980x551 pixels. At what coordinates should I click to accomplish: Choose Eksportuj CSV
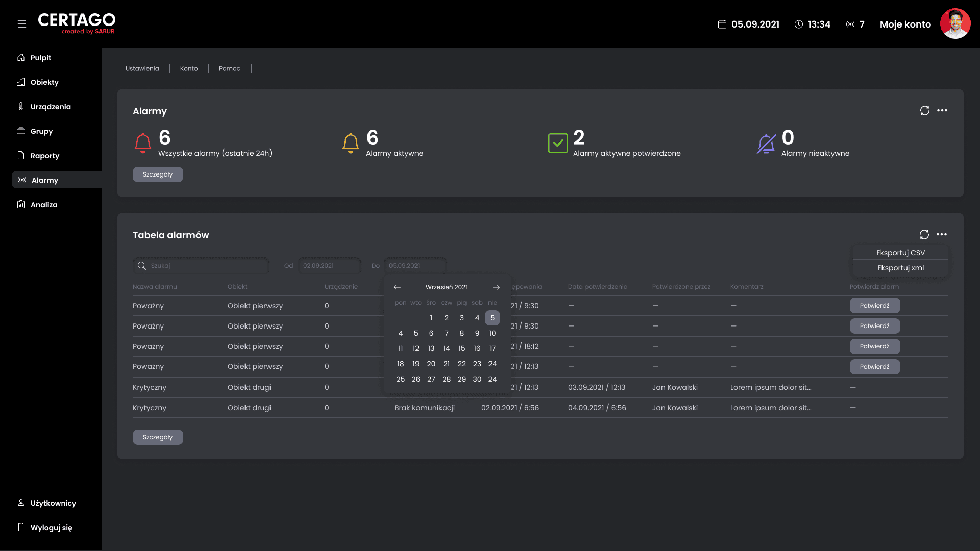pyautogui.click(x=900, y=253)
